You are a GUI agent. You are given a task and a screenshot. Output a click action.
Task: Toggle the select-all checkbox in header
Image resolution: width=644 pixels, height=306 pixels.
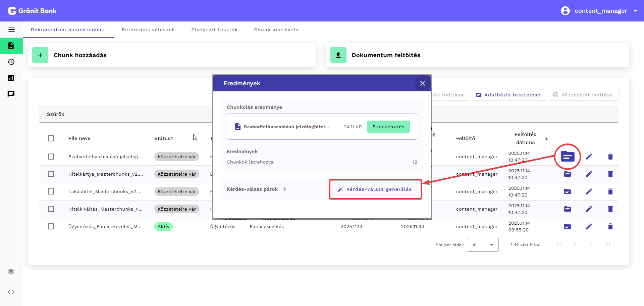pos(51,138)
